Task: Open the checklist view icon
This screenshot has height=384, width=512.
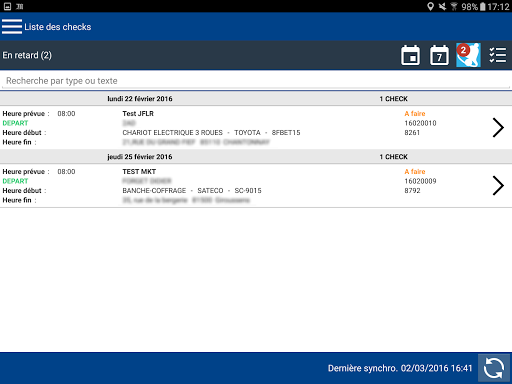Action: point(498,55)
